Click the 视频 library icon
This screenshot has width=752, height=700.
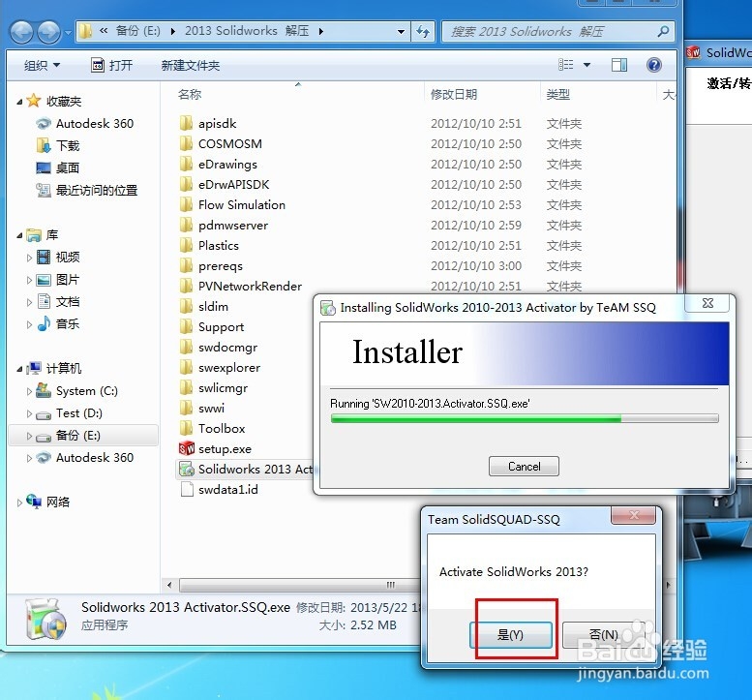(x=44, y=258)
